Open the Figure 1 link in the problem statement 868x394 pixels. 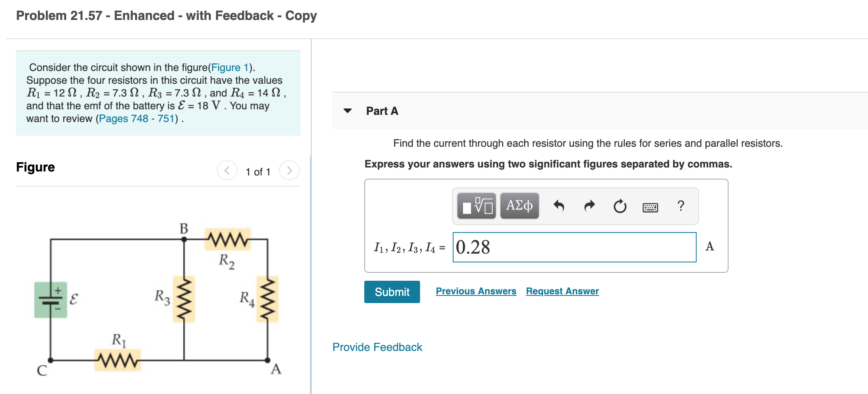(x=230, y=67)
